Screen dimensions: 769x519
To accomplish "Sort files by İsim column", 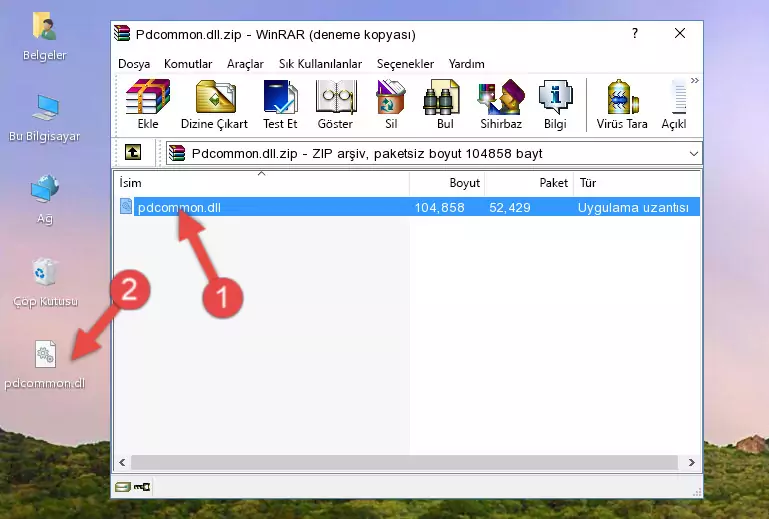I will point(262,182).
